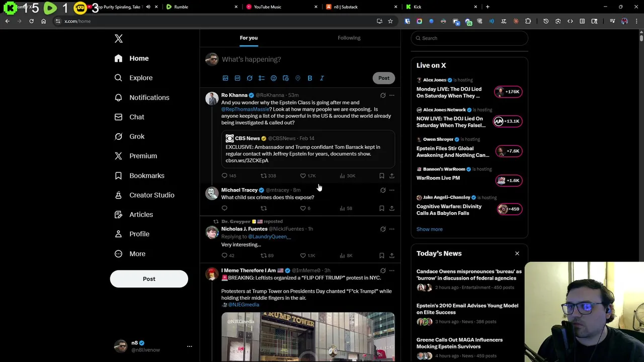Like Michael Tracey's post
644x362 pixels.
tap(303, 208)
